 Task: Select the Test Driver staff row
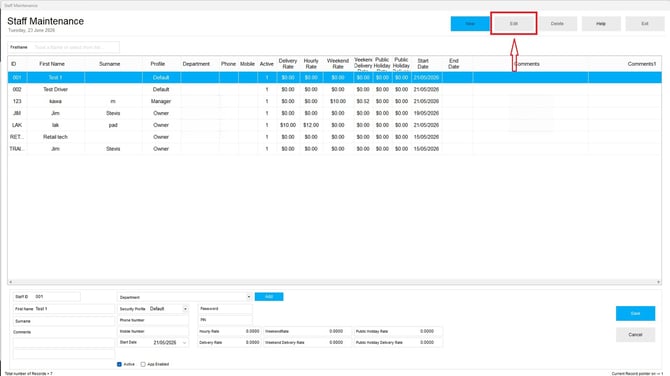coord(335,89)
